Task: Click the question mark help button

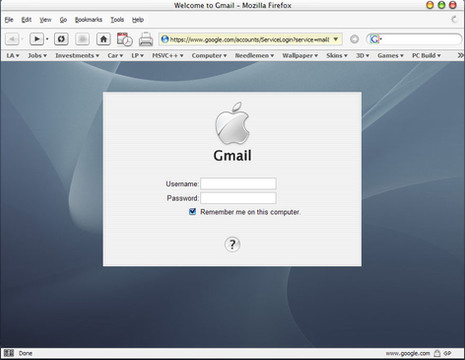Action: pyautogui.click(x=232, y=244)
